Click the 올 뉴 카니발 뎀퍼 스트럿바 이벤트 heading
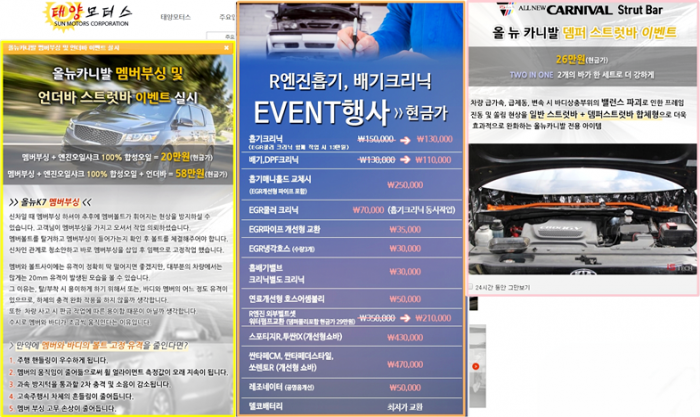The width and height of the screenshot is (700, 417). pyautogui.click(x=584, y=33)
